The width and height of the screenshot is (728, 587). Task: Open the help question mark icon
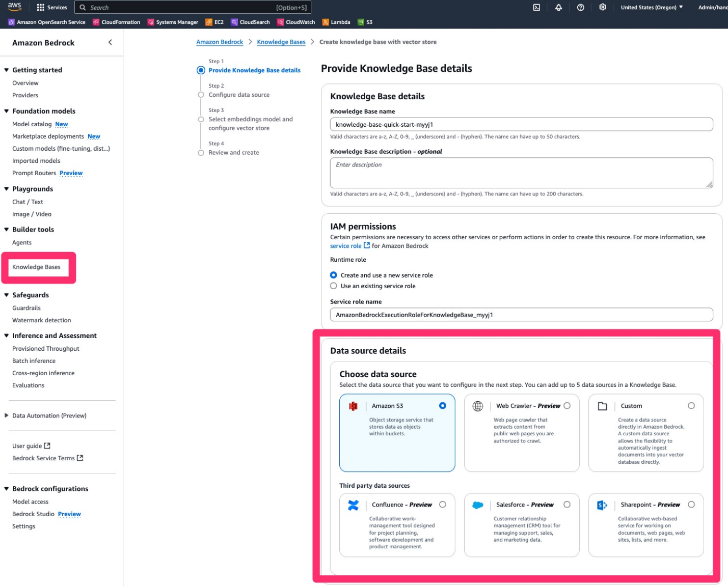[580, 8]
